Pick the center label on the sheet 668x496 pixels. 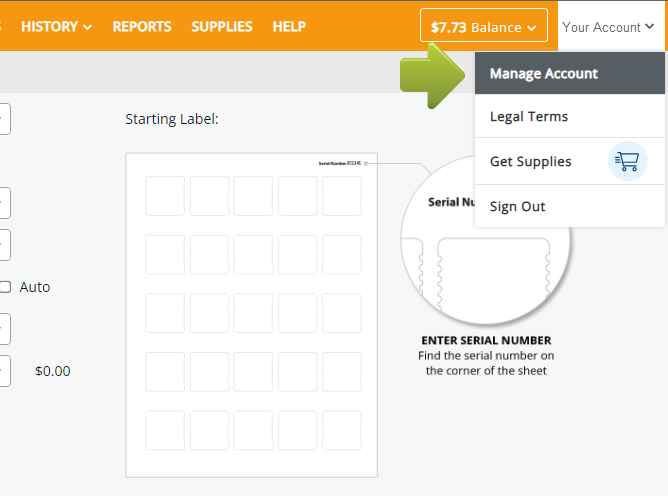click(253, 313)
